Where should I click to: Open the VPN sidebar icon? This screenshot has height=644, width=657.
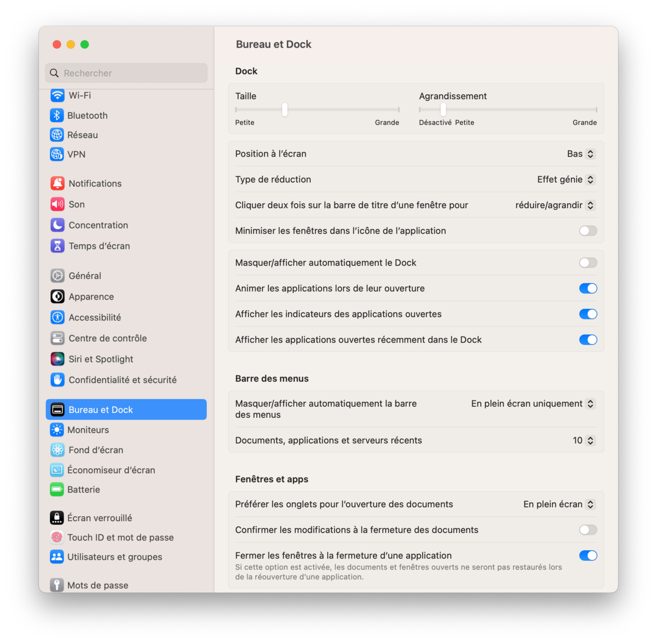57,154
